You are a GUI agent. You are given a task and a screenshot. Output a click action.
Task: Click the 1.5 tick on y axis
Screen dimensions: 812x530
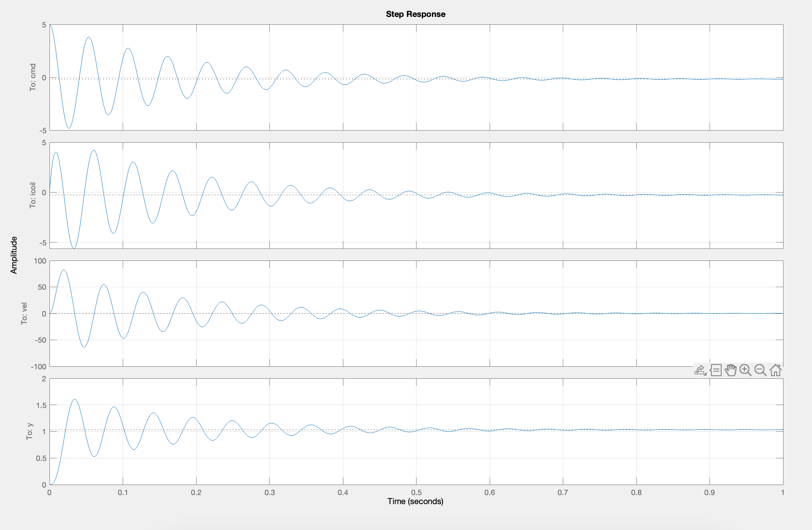tap(41, 405)
